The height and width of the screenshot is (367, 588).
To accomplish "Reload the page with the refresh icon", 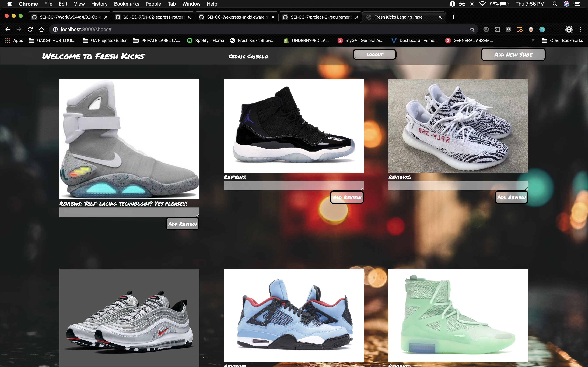I will tap(30, 29).
